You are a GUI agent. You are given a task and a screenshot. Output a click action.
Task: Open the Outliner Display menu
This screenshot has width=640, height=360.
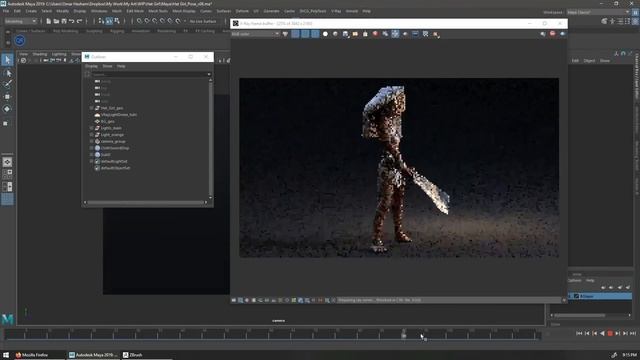[91, 66]
